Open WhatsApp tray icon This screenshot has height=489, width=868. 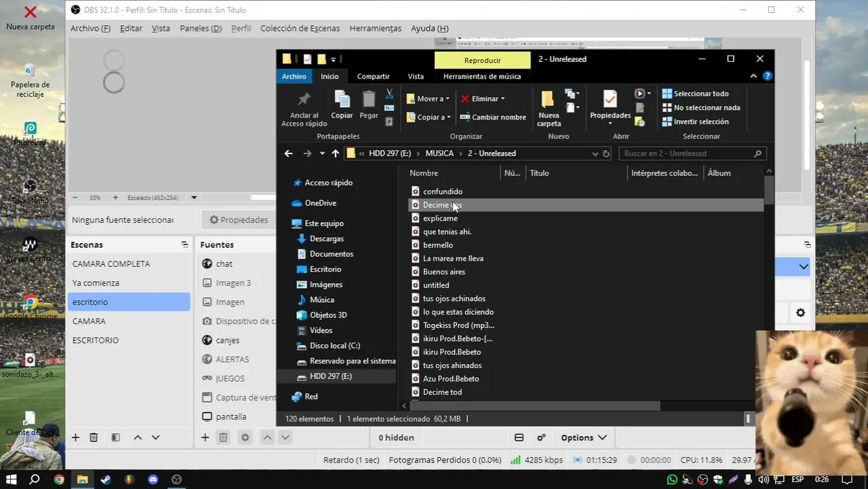point(672,479)
